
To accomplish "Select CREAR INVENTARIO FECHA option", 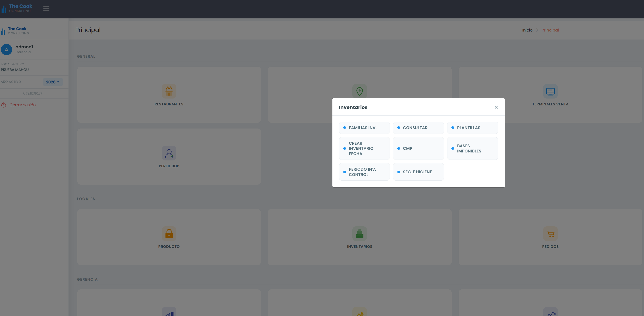I will (x=364, y=148).
